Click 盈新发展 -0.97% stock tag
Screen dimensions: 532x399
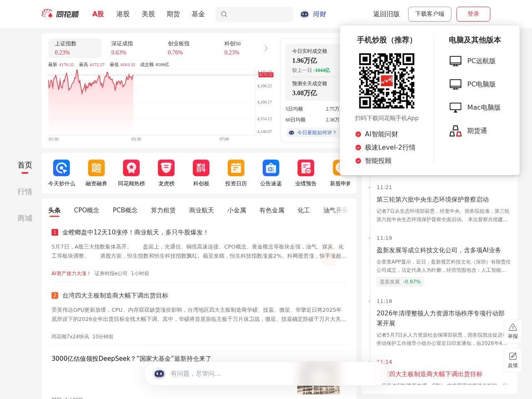point(400,282)
